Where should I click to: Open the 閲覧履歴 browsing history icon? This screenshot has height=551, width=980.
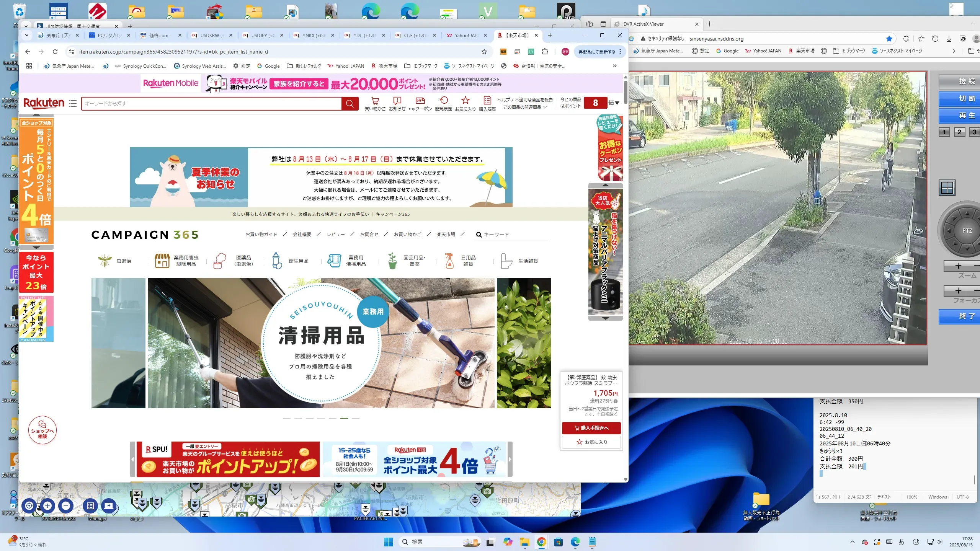[x=443, y=101]
